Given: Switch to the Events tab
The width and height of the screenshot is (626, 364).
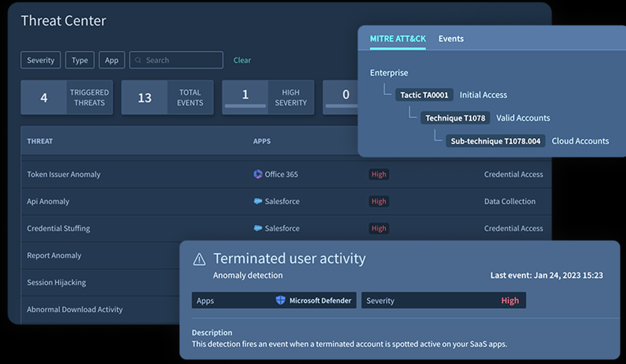Looking at the screenshot, I should pos(451,38).
